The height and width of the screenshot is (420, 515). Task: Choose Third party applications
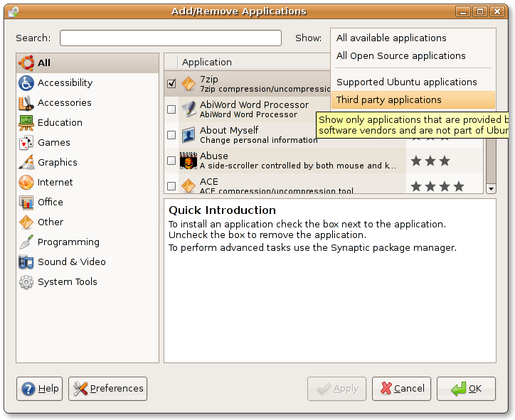point(413,99)
